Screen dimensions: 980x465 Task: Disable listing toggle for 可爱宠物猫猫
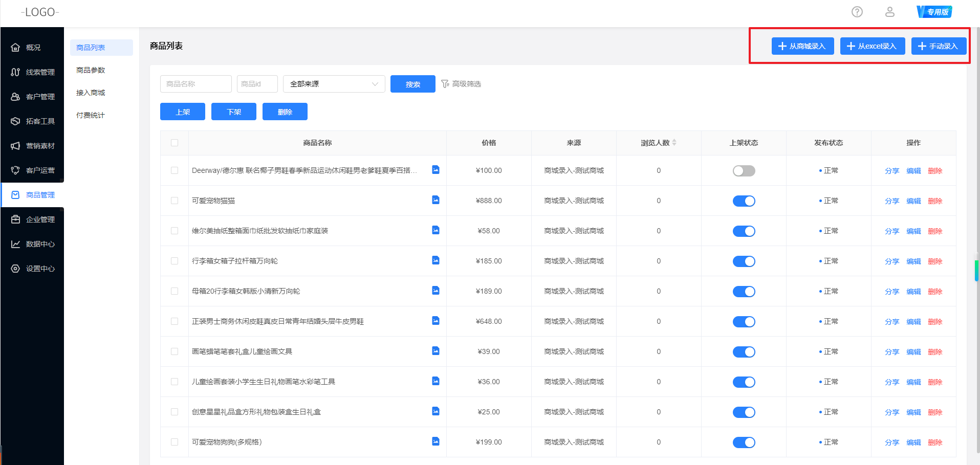(744, 201)
